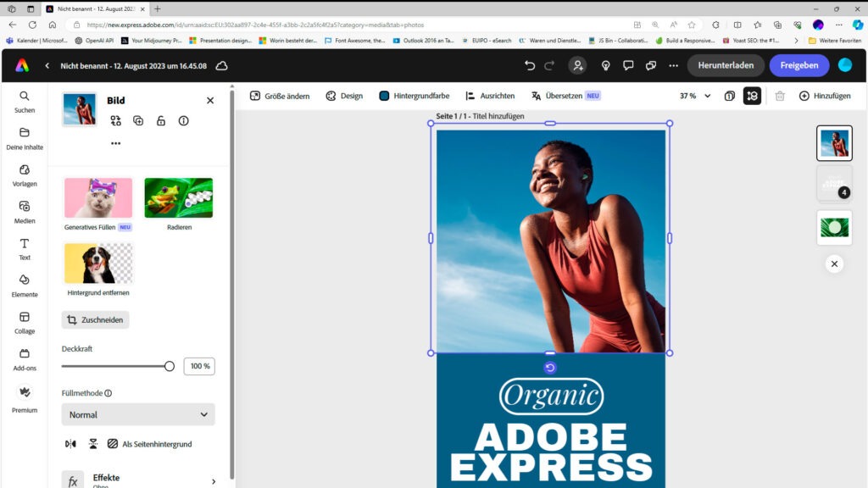Click the trash delete icon in toolbar
Image resolution: width=868 pixels, height=488 pixels.
[780, 96]
